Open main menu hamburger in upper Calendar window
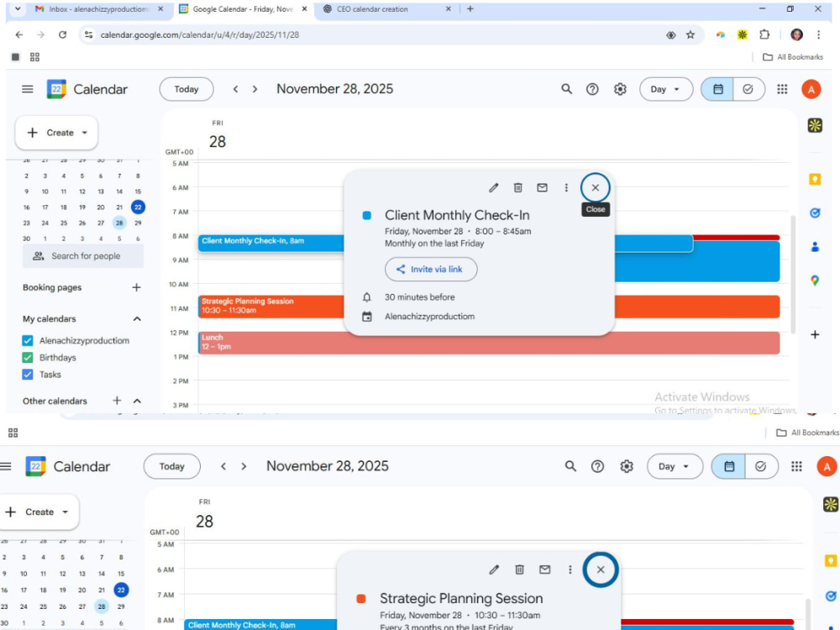The height and width of the screenshot is (630, 840). pyautogui.click(x=28, y=89)
